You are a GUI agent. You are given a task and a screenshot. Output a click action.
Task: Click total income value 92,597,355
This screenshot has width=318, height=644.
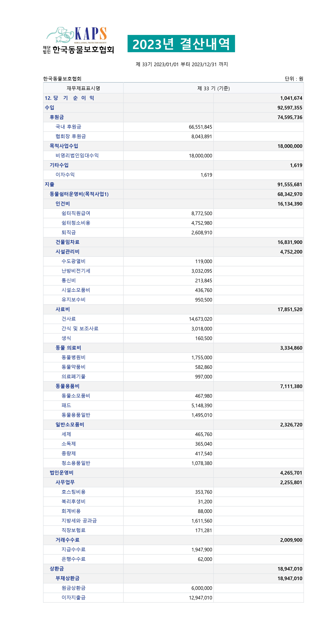[290, 108]
